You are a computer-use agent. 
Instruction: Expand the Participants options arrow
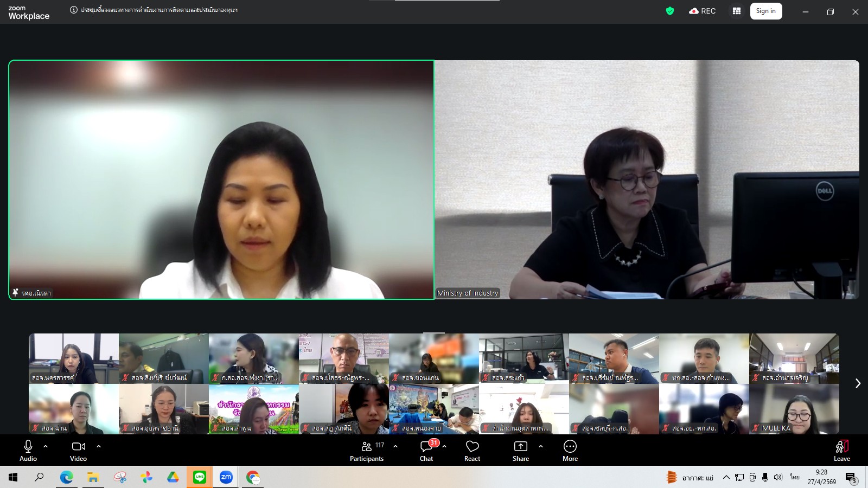coord(395,446)
